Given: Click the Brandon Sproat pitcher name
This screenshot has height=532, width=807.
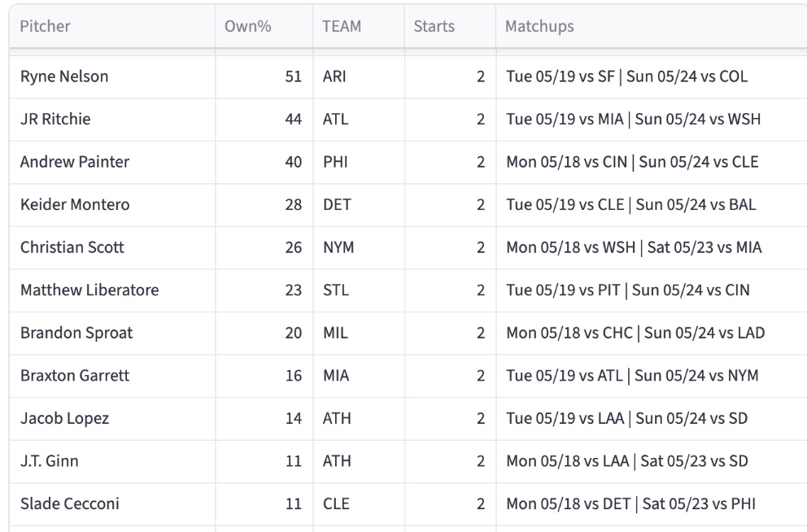Looking at the screenshot, I should [x=76, y=333].
